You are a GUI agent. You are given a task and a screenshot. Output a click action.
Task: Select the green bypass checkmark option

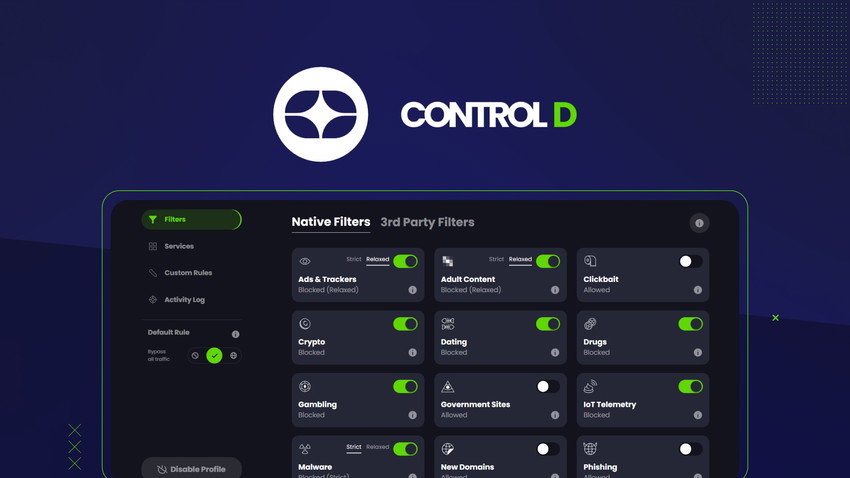click(x=214, y=356)
